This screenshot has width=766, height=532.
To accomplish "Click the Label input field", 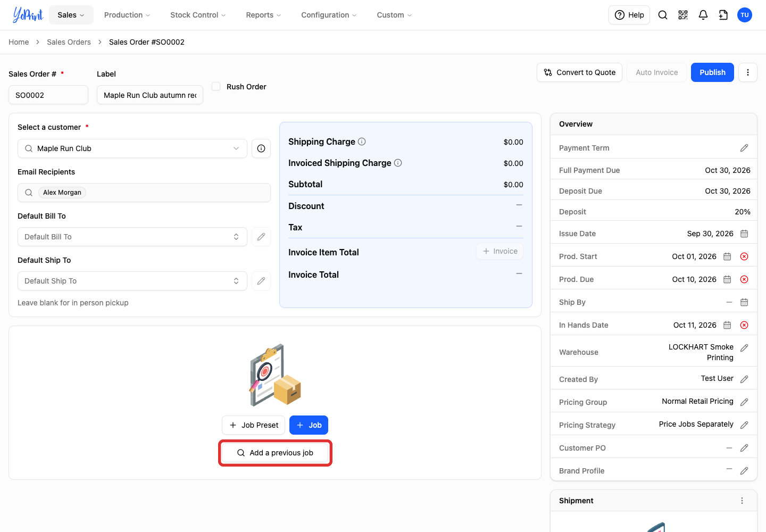I will tap(150, 95).
